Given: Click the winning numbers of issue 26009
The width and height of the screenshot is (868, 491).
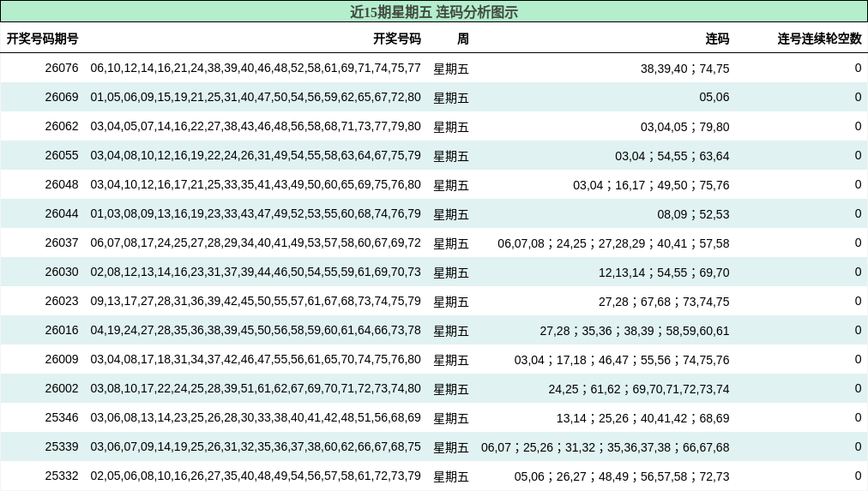Looking at the screenshot, I should [256, 359].
